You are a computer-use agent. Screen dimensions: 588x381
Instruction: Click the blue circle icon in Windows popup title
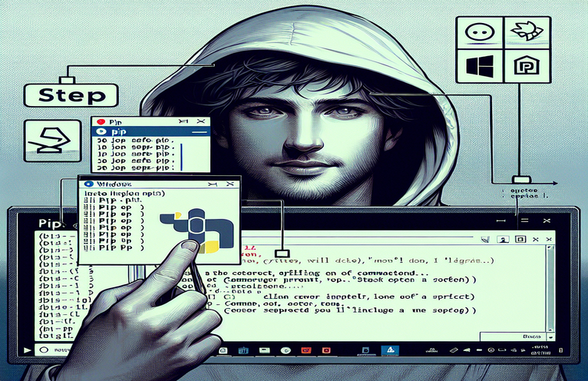[89, 184]
